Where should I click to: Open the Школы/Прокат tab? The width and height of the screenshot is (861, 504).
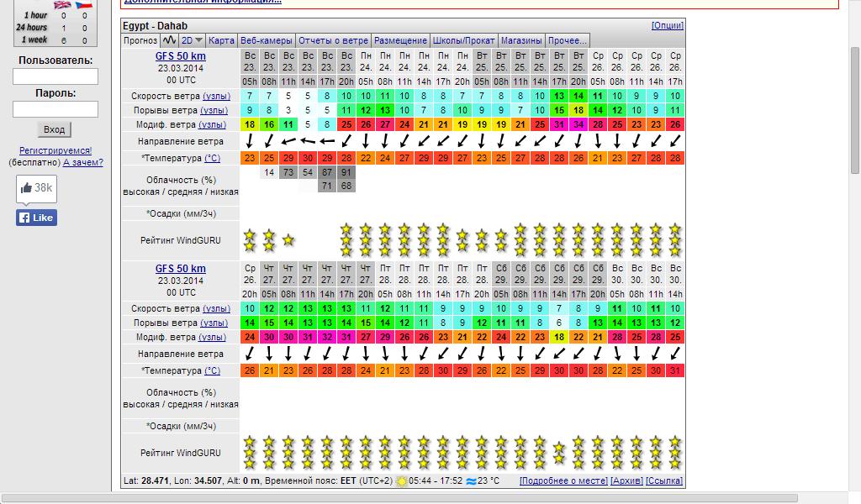coord(463,40)
